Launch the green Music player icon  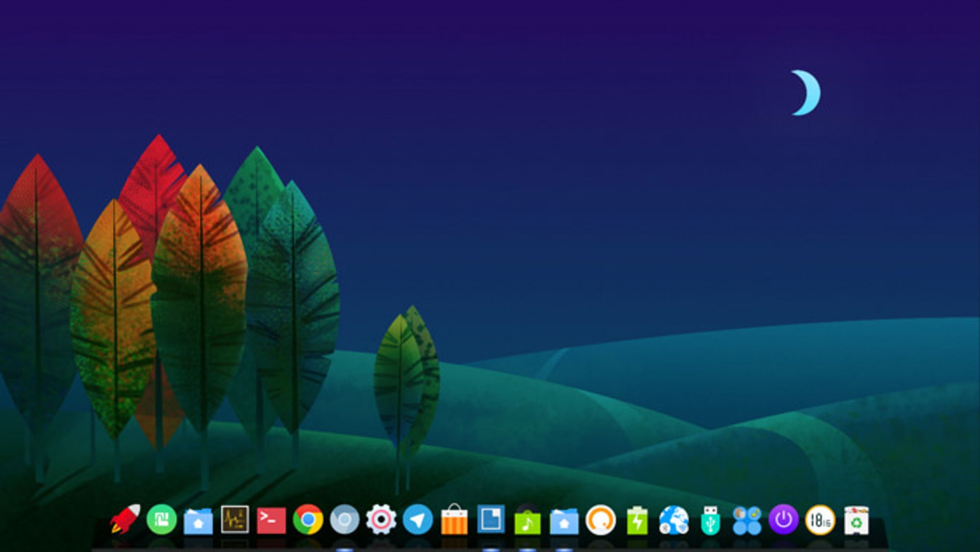527,522
